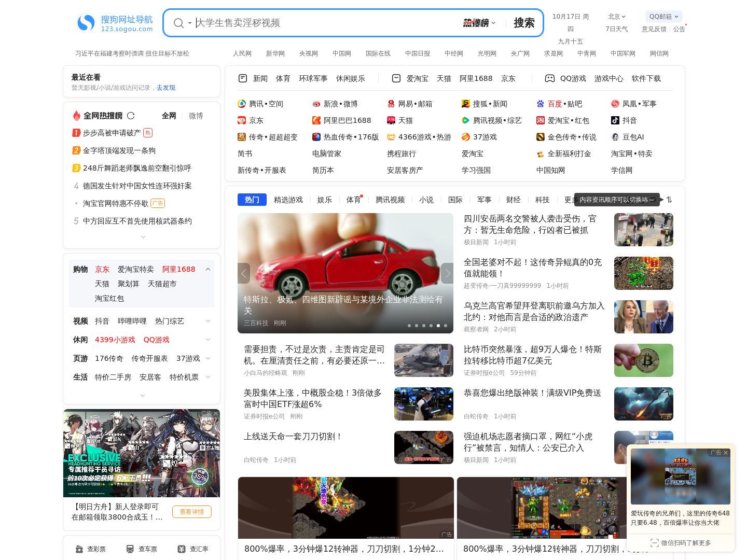Open the 新浪•微博 icon link
This screenshot has height=560, width=747.
coord(316,104)
